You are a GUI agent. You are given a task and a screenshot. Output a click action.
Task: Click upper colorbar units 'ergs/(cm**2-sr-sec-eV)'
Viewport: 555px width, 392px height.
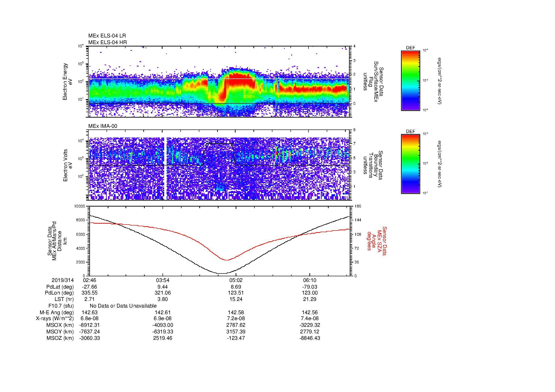click(440, 81)
